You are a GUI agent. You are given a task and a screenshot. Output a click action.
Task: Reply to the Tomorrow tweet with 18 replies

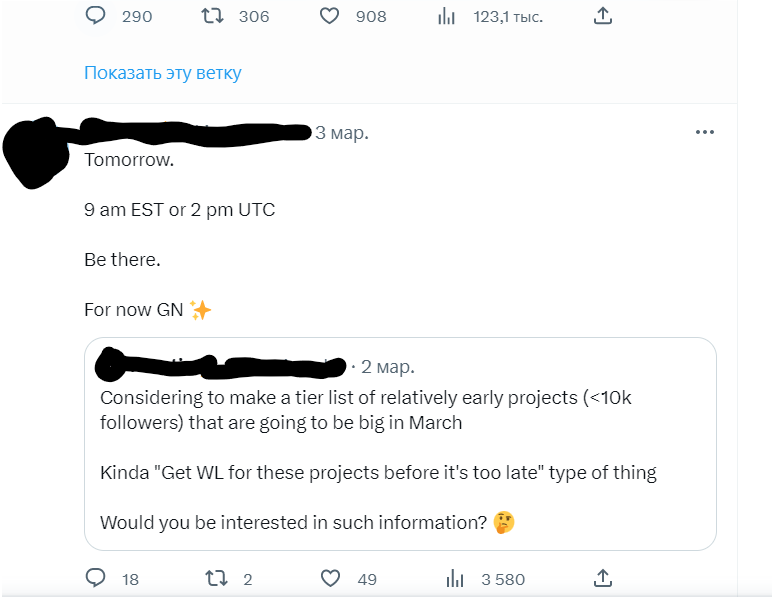coord(96,578)
